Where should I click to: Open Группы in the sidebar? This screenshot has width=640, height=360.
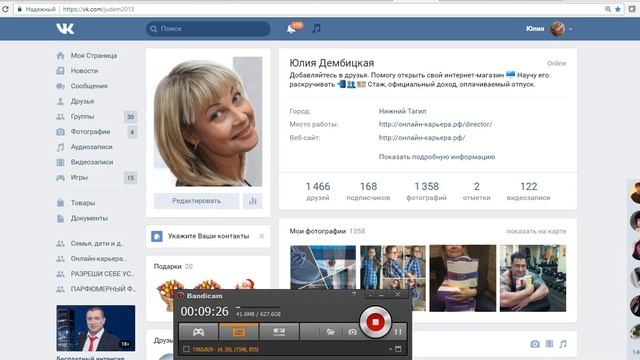pyautogui.click(x=82, y=116)
